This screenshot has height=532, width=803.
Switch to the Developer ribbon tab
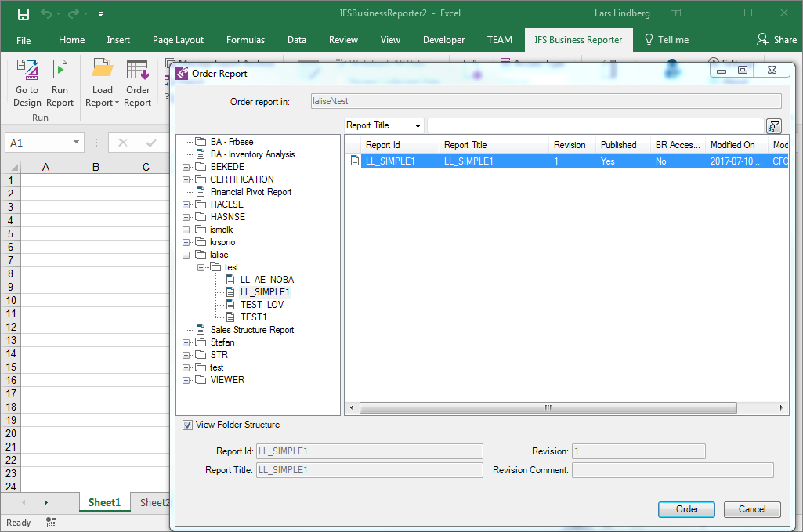click(443, 40)
